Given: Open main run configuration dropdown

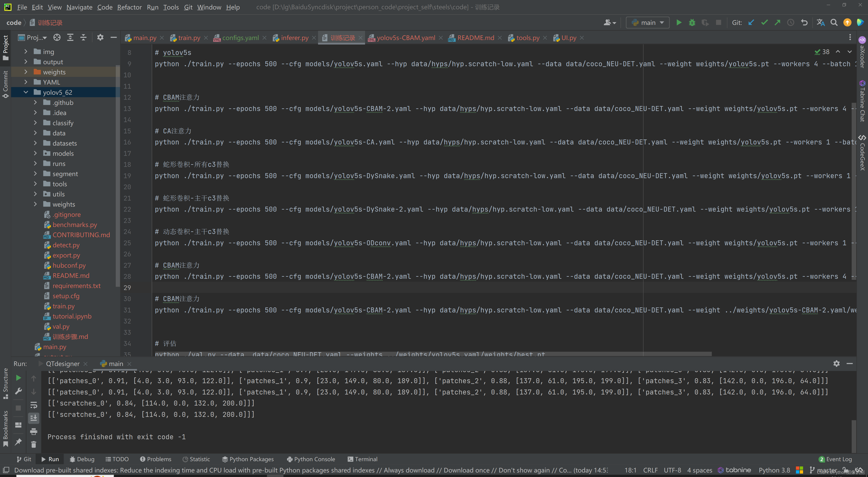Looking at the screenshot, I should tap(648, 23).
